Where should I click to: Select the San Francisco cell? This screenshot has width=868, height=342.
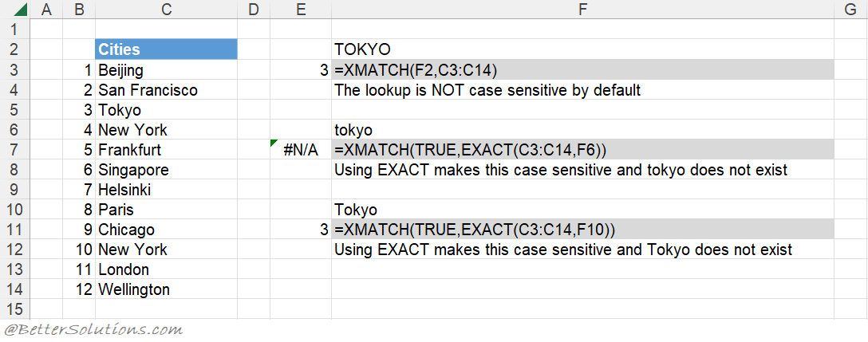pos(166,90)
